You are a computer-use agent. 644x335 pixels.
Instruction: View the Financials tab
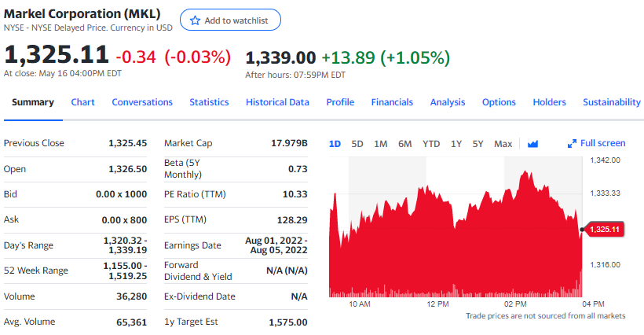392,102
